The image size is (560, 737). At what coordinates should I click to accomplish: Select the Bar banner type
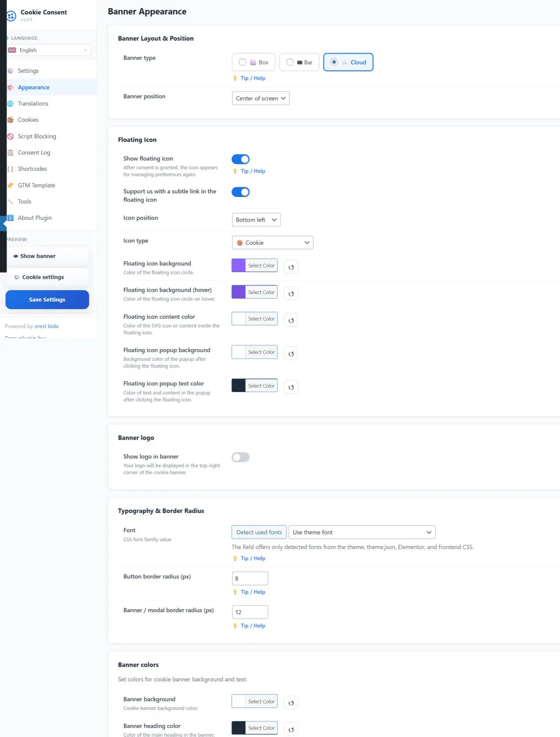point(299,62)
